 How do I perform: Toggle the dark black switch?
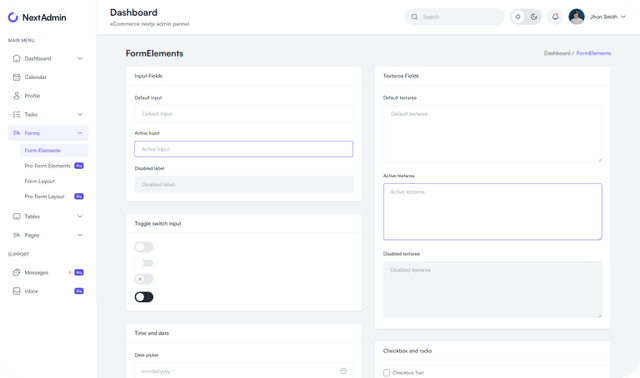point(144,297)
